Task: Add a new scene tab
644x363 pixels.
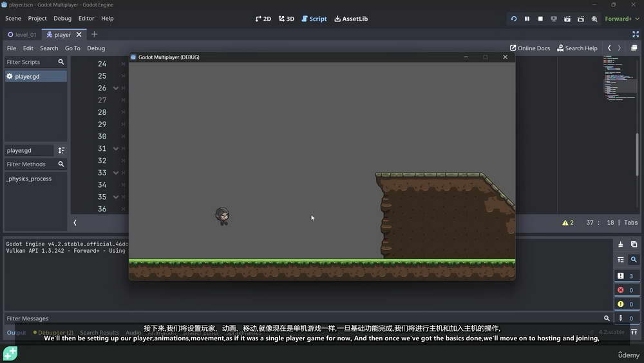Action: click(95, 35)
